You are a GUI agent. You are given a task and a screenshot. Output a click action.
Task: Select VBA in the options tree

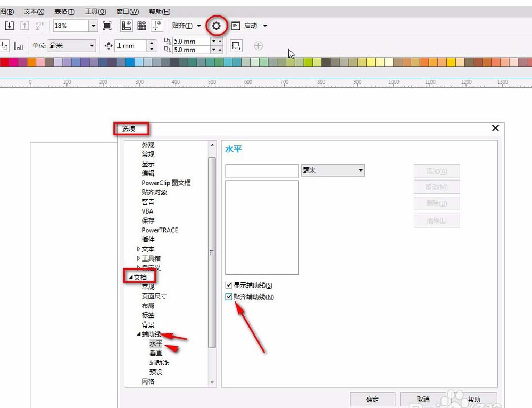[x=147, y=211]
